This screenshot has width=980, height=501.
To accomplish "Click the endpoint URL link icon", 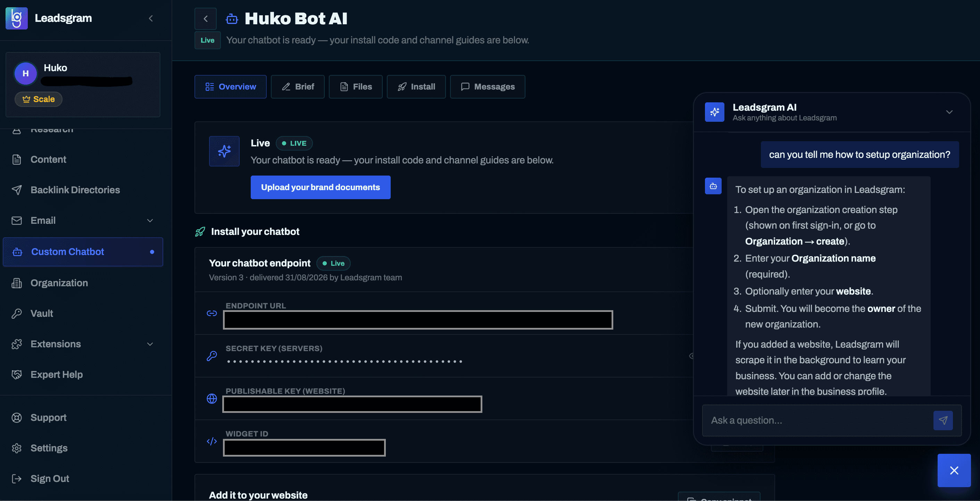I will pyautogui.click(x=211, y=313).
